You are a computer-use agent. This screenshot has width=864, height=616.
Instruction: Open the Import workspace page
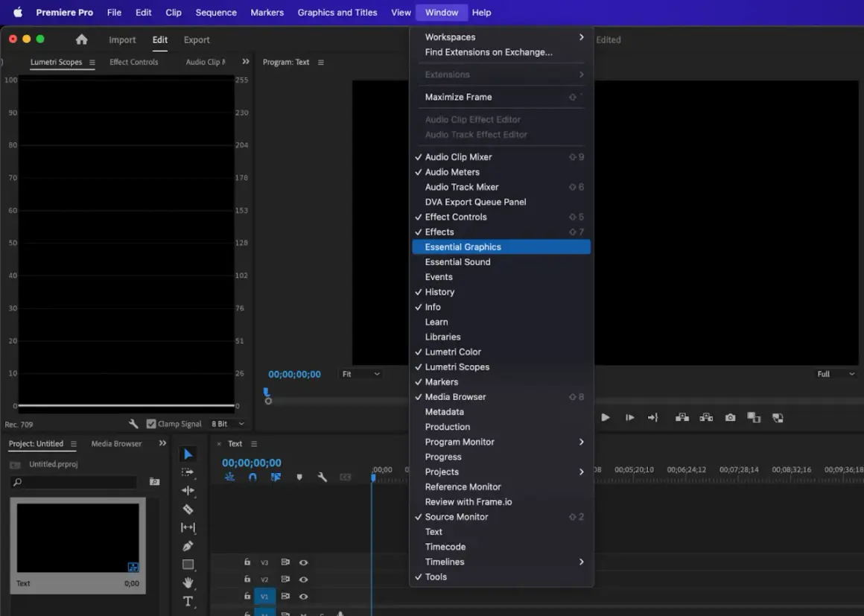[x=122, y=39]
